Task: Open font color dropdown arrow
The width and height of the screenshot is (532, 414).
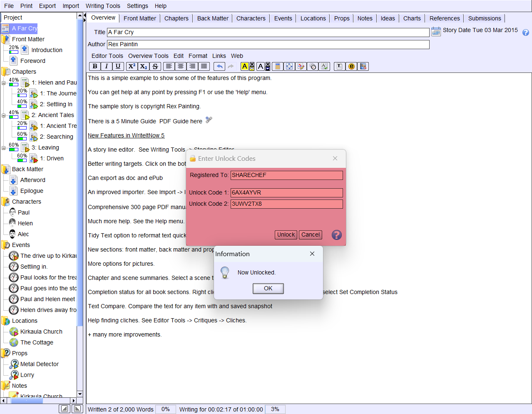Action: click(x=268, y=68)
